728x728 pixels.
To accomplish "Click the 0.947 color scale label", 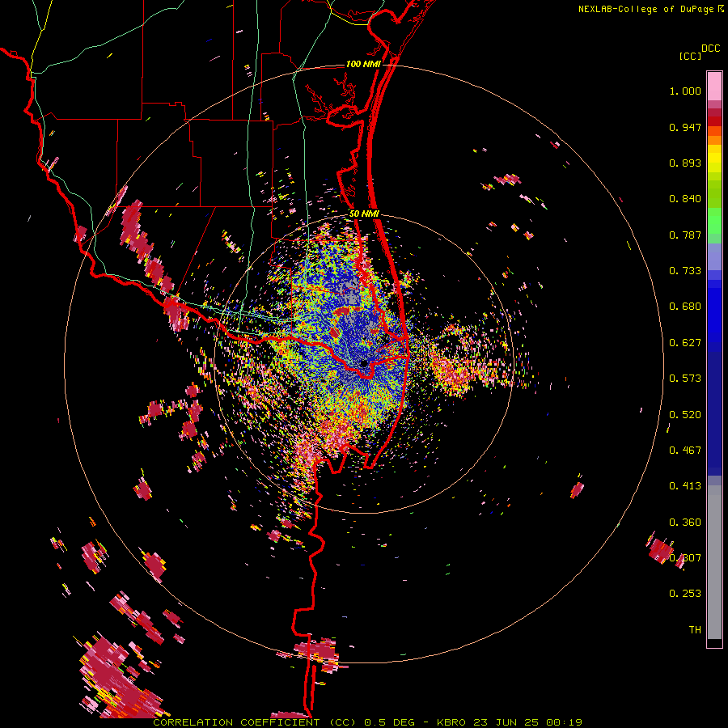I will [685, 127].
